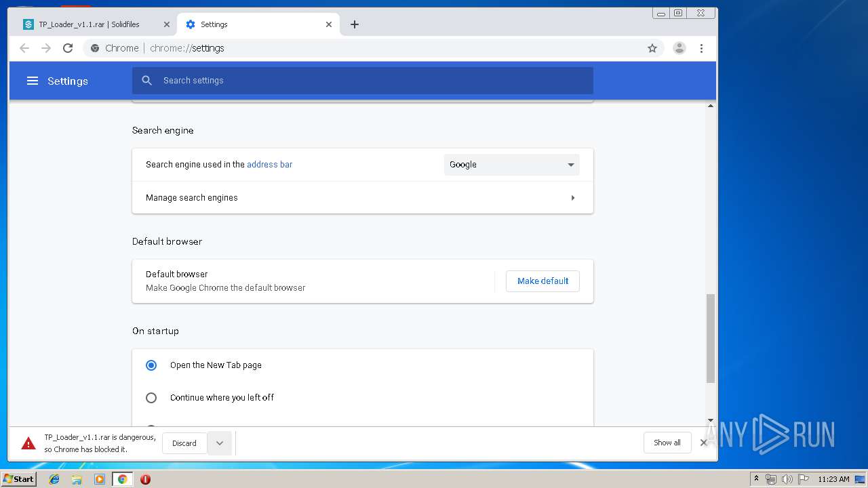Click the volume speaker tray icon
Viewport: 868px width, 488px height.
pos(787,479)
